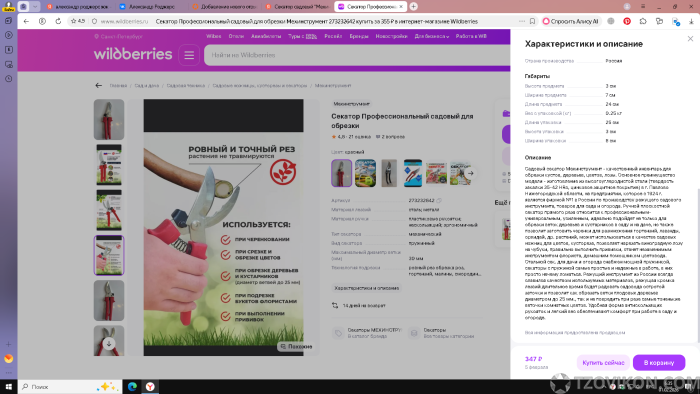Open the Новостройки menu link
The height and width of the screenshot is (394, 700).
(392, 36)
